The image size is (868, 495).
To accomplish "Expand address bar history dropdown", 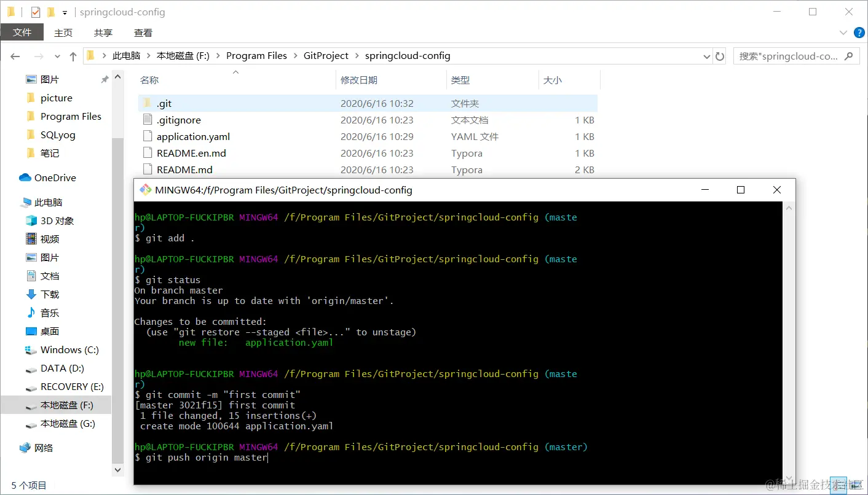I will (706, 56).
